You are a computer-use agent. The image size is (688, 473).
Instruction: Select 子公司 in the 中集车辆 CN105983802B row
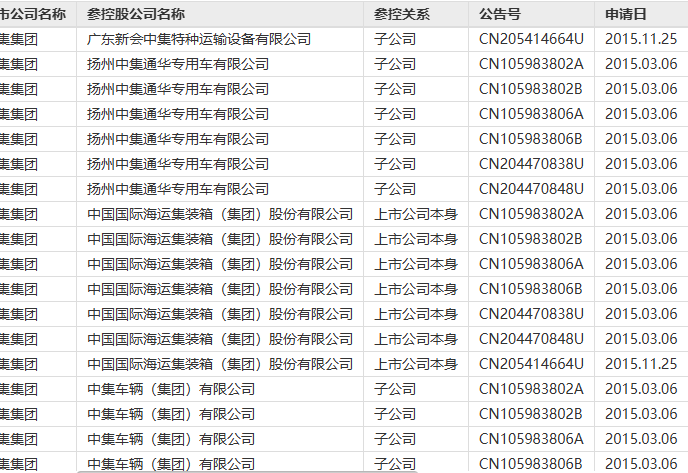pos(394,414)
